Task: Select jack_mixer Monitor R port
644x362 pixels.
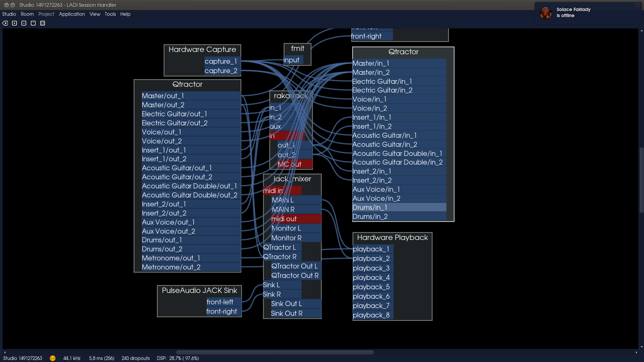Action: coord(297,238)
